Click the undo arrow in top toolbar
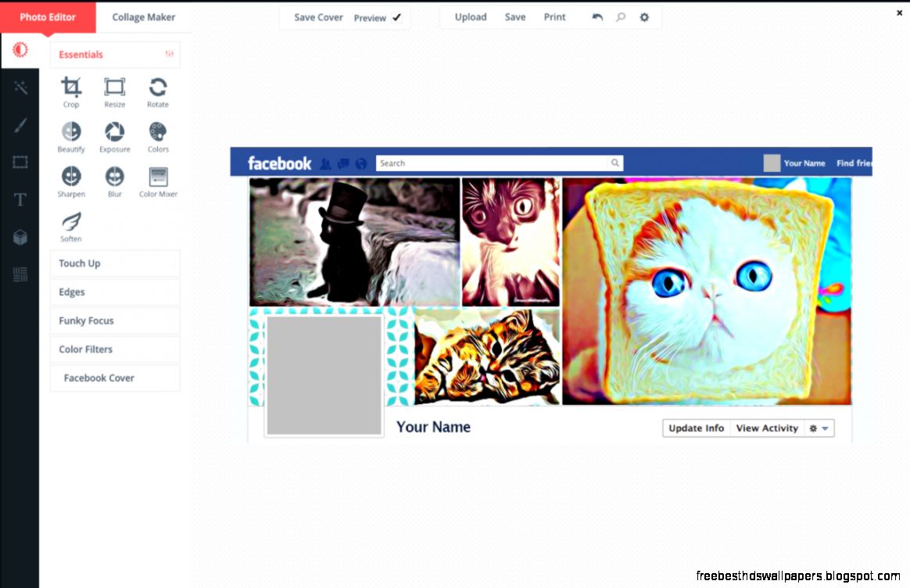910x588 pixels. pos(597,17)
